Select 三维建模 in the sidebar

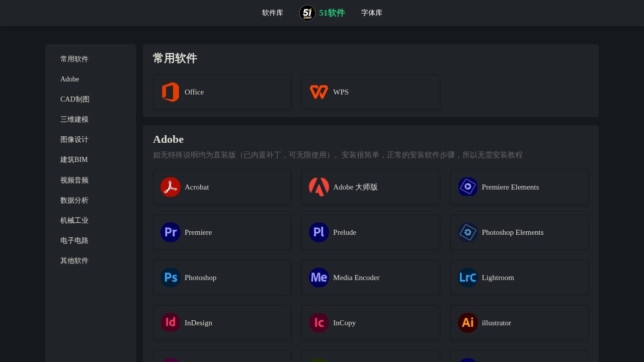74,119
